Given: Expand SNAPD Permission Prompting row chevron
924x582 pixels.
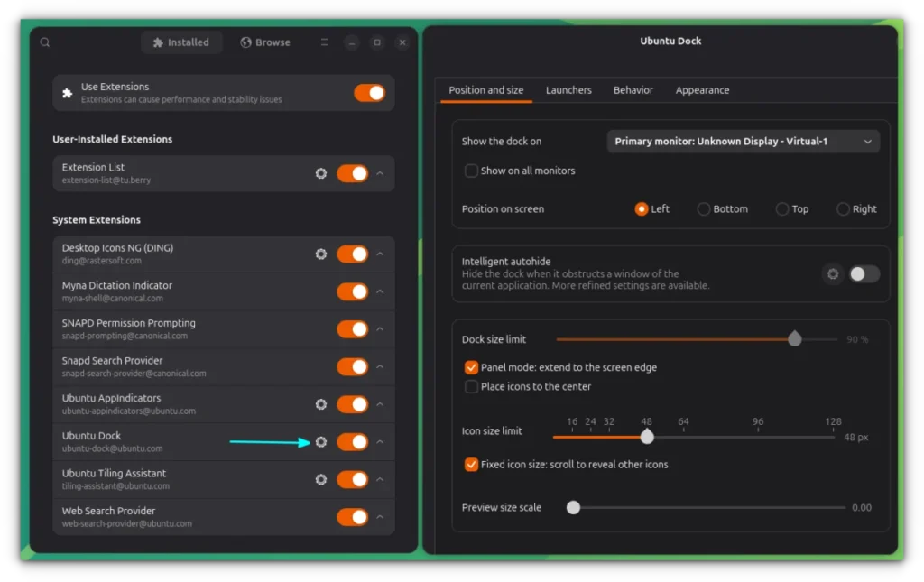Looking at the screenshot, I should click(x=380, y=329).
